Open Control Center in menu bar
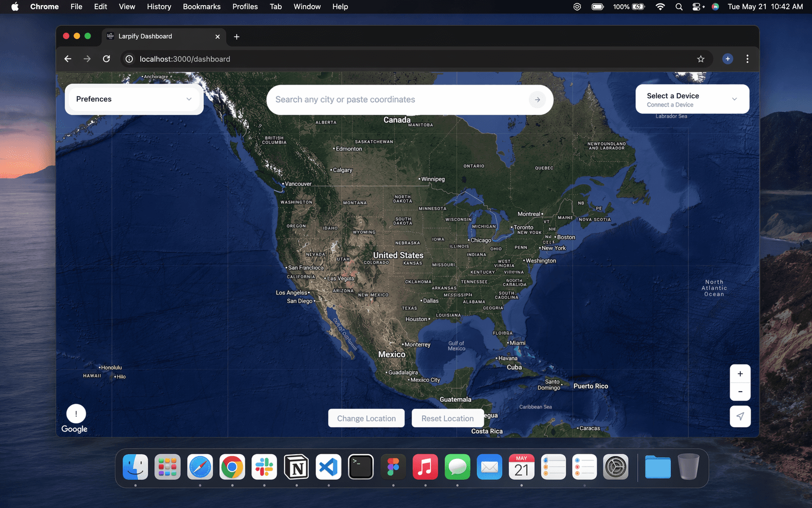The width and height of the screenshot is (812, 508). pyautogui.click(x=698, y=7)
